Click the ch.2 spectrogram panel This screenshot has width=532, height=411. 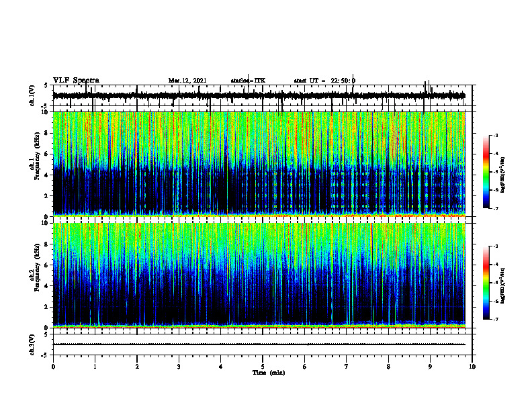259,275
